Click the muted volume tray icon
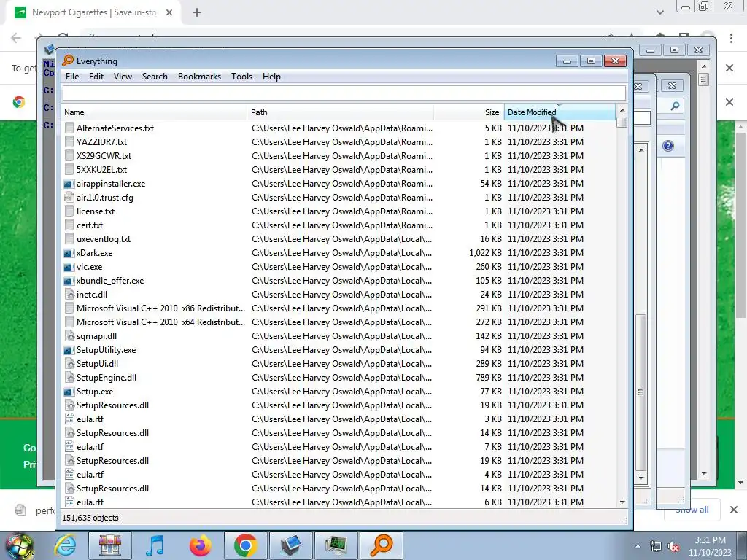 pyautogui.click(x=673, y=547)
